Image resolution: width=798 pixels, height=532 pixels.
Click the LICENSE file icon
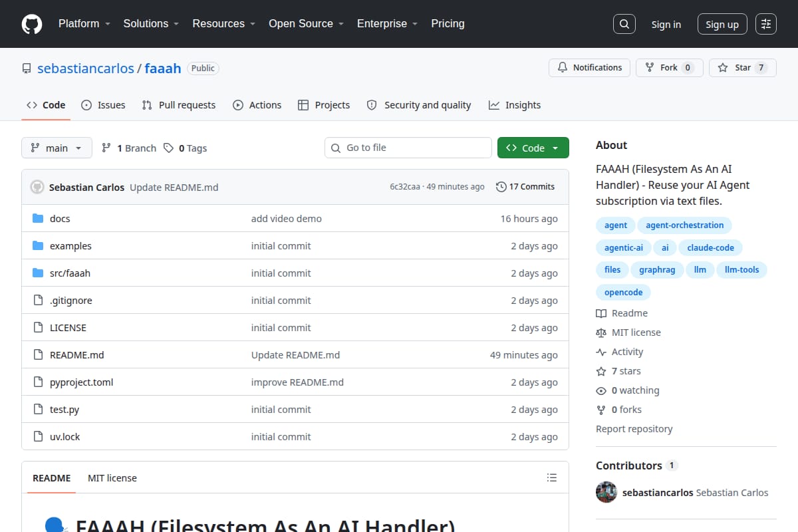pyautogui.click(x=38, y=327)
